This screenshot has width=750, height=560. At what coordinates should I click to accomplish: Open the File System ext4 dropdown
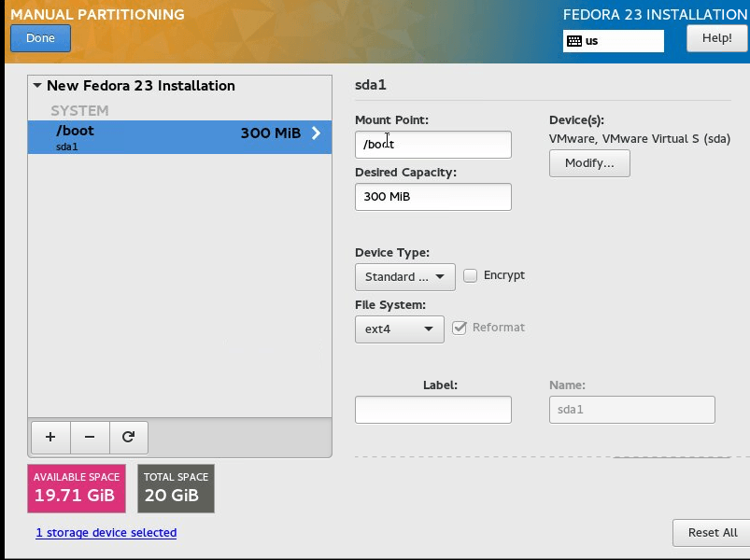[400, 329]
